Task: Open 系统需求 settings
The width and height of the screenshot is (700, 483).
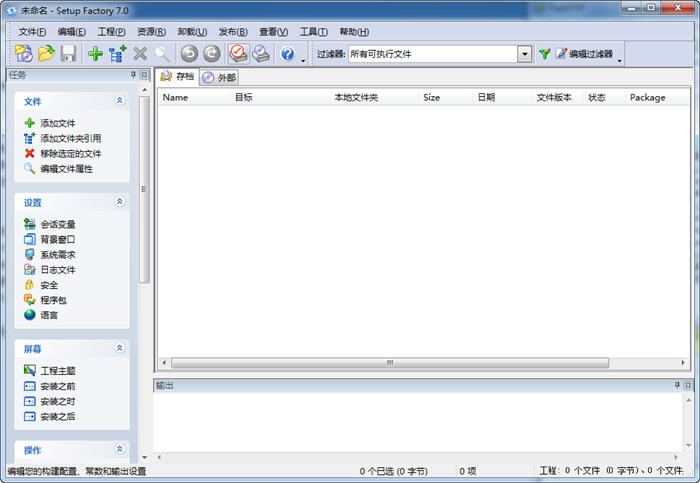Action: pyautogui.click(x=50, y=254)
